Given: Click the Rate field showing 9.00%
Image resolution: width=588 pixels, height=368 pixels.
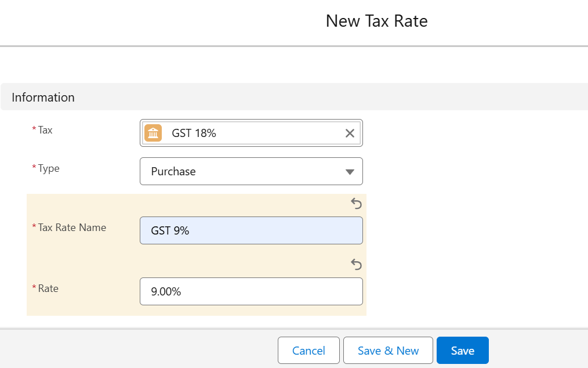Looking at the screenshot, I should [x=251, y=291].
